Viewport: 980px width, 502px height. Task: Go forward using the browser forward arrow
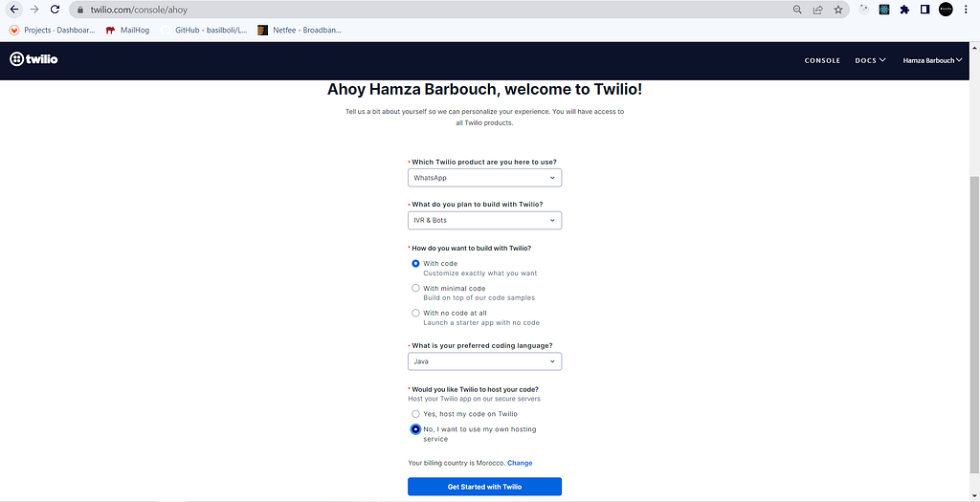click(34, 10)
